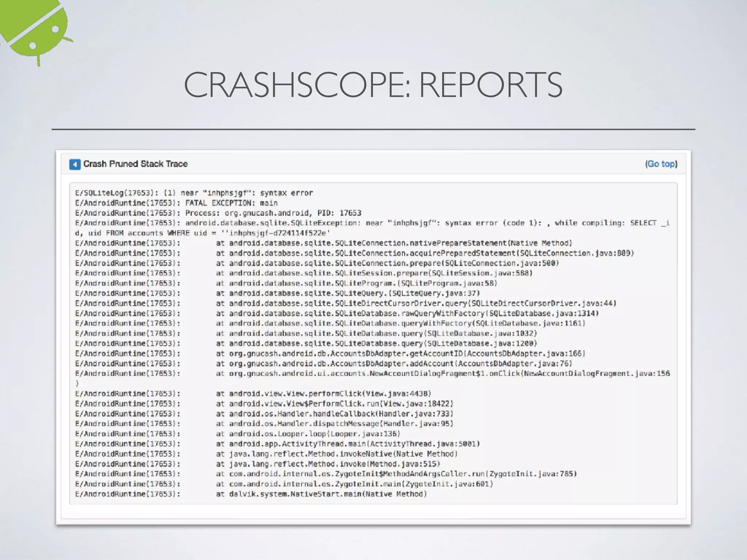Click the 'Process: org.gnucash.android, PID: 17653' line
The height and width of the screenshot is (560, 747).
click(x=218, y=213)
